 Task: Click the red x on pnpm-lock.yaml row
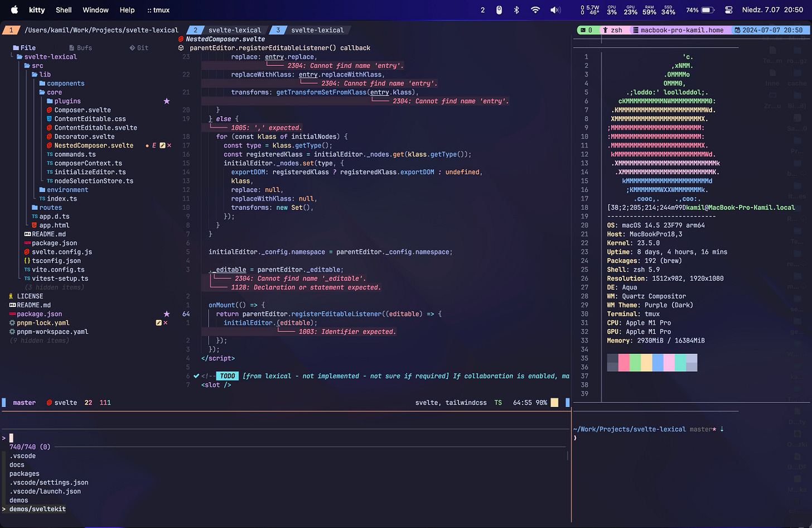[166, 323]
